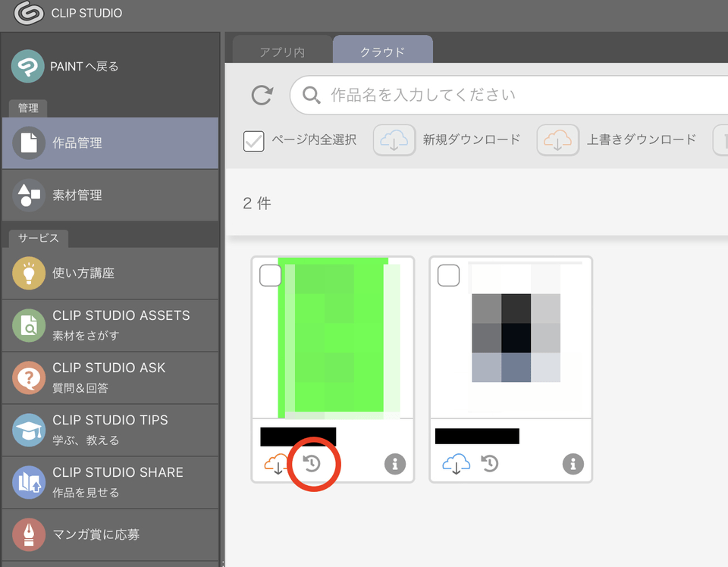Image resolution: width=728 pixels, height=567 pixels.
Task: Show info for the grayscale work
Action: (x=573, y=464)
